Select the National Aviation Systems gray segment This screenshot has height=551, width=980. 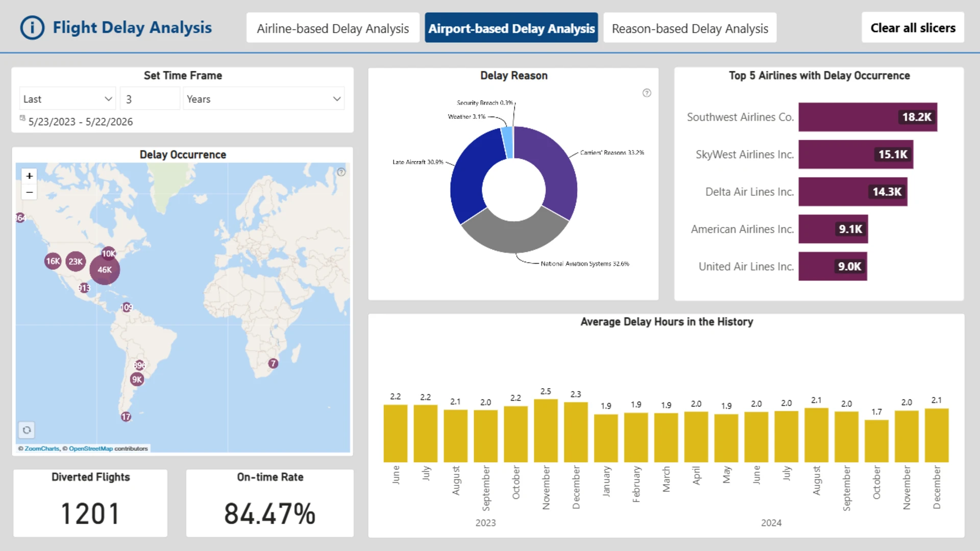tap(514, 236)
